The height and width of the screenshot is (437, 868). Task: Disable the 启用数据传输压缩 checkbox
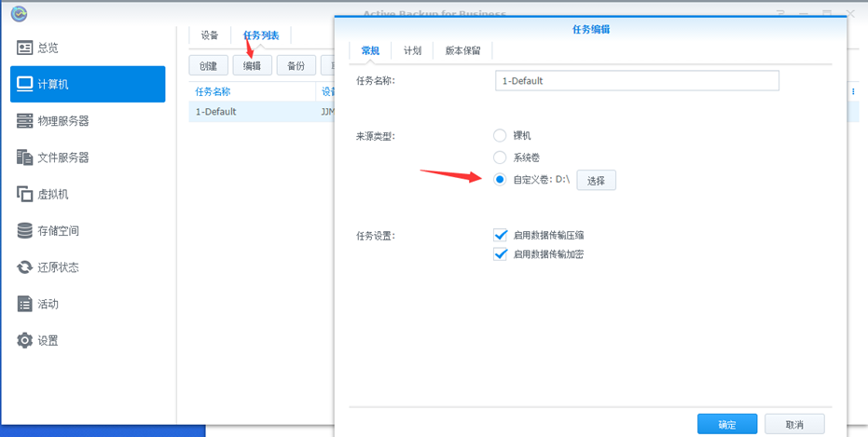click(501, 236)
